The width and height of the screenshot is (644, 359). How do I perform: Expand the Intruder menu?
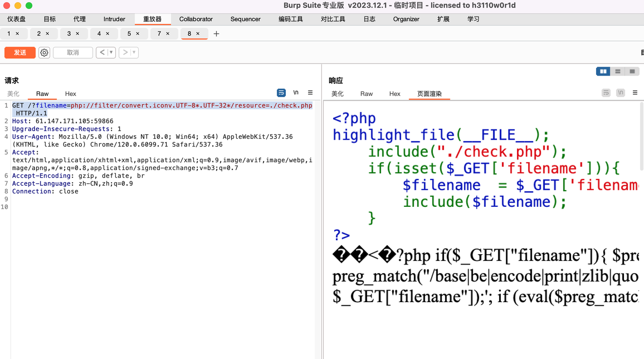point(114,19)
